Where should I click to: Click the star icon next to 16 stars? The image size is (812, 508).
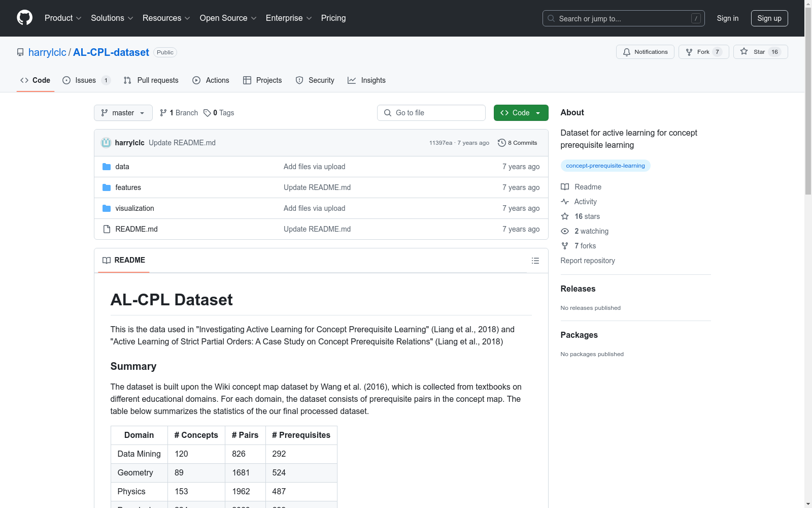click(565, 216)
